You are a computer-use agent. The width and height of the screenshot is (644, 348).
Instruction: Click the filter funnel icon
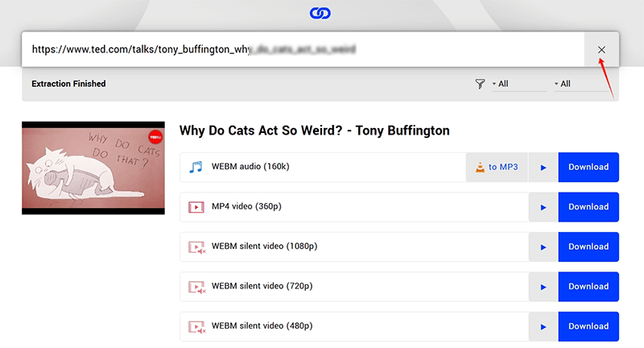point(480,84)
